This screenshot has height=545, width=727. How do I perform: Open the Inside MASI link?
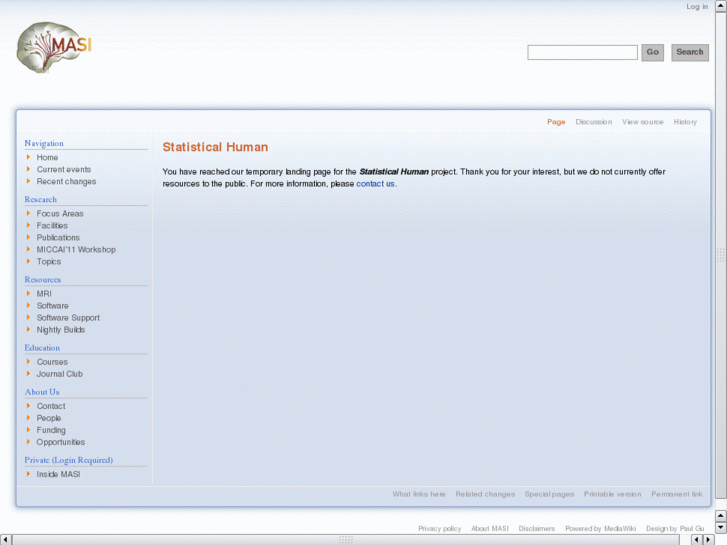coord(58,474)
